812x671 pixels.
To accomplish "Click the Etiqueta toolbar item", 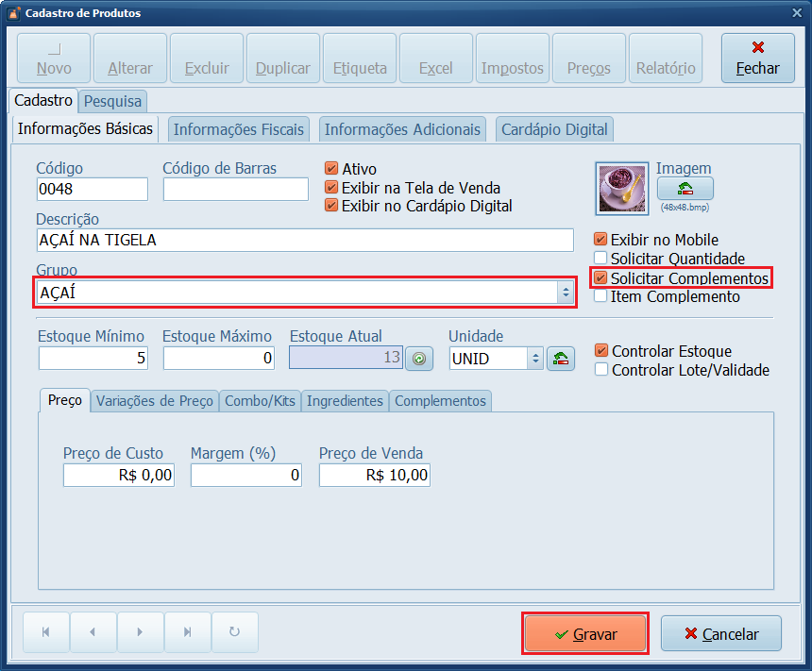I will click(359, 58).
